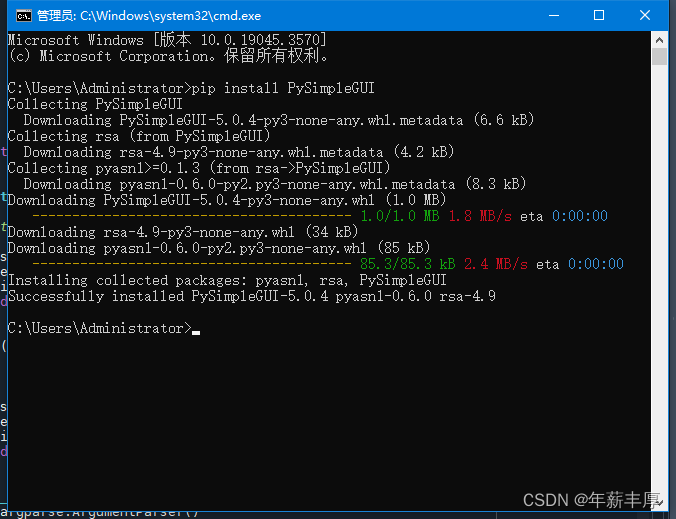Click the "Collecting rsa (from PySimpleGUI)" line

click(139, 136)
